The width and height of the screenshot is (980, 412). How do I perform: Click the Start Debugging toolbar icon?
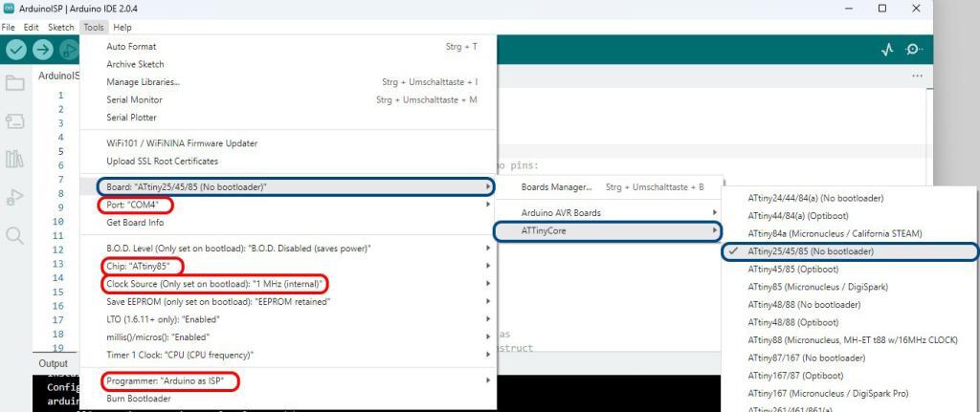[69, 50]
